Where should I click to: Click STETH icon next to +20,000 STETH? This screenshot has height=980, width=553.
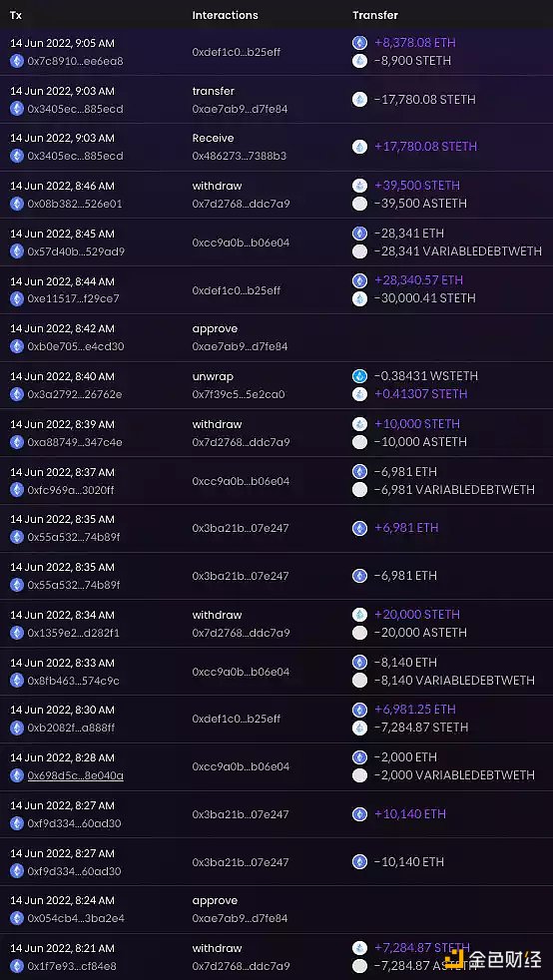tap(359, 615)
